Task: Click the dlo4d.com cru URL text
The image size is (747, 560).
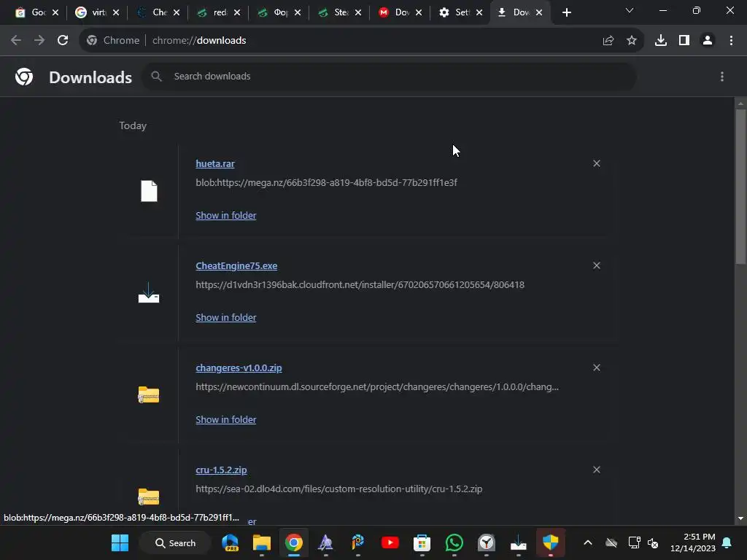Action: click(x=338, y=489)
